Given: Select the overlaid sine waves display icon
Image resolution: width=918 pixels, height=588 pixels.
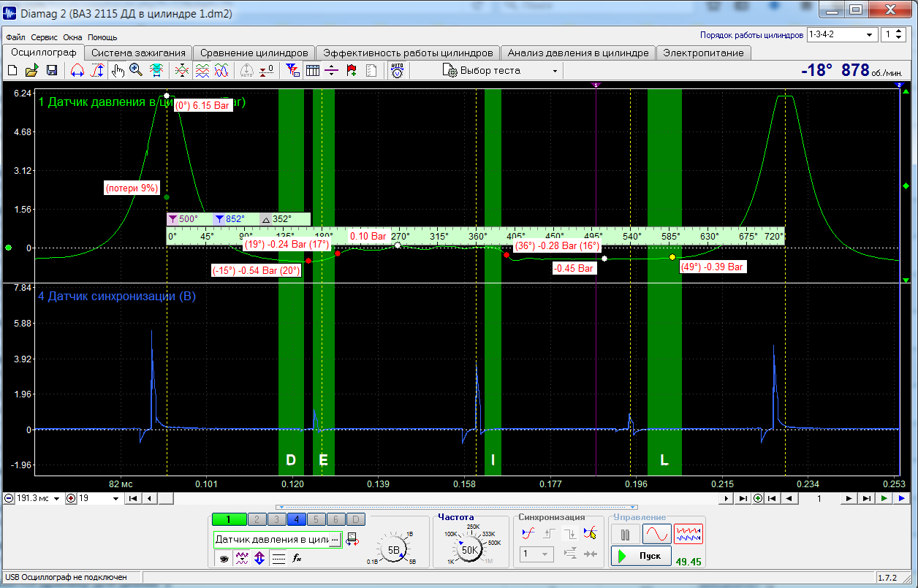Looking at the screenshot, I should [222, 70].
